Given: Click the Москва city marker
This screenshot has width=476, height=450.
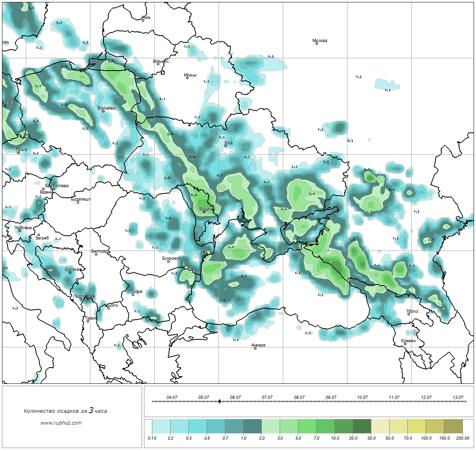Looking at the screenshot, I should click(317, 44).
